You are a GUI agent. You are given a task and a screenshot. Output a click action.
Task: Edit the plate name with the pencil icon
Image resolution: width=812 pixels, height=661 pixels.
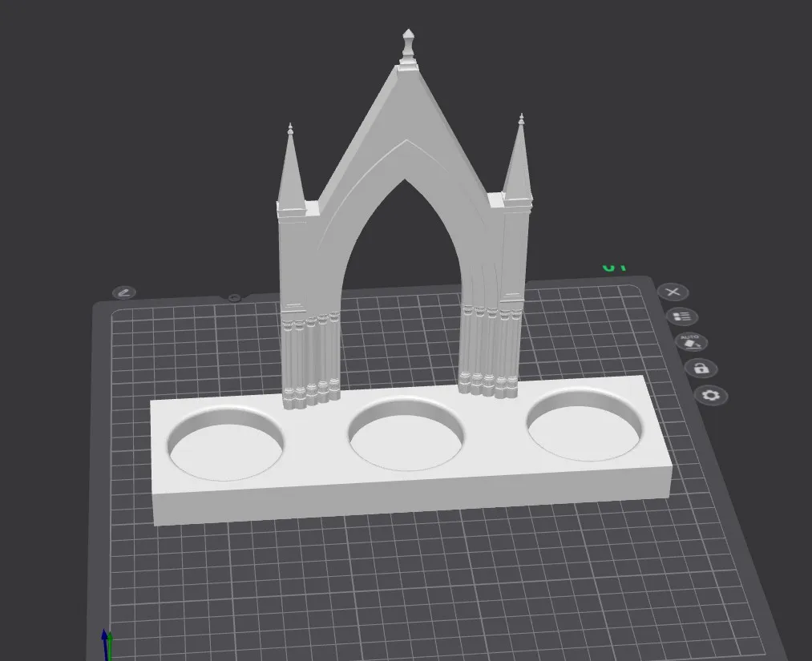(123, 292)
